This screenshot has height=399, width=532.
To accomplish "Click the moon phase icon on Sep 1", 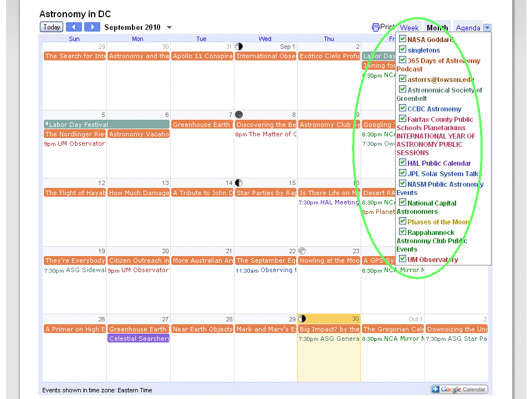I will [x=239, y=47].
